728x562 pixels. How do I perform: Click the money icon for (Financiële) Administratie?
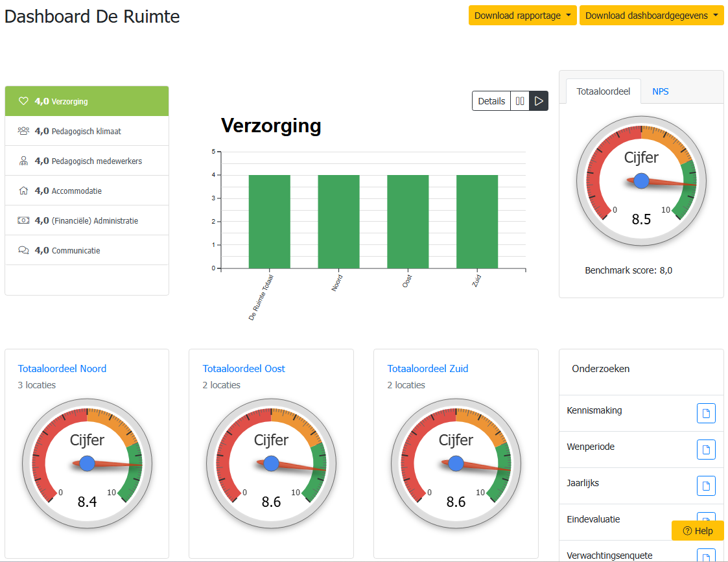coord(23,220)
